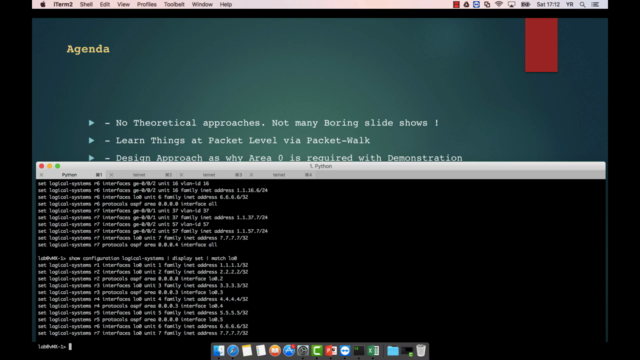Open the Toolbelt menu

coord(174,4)
